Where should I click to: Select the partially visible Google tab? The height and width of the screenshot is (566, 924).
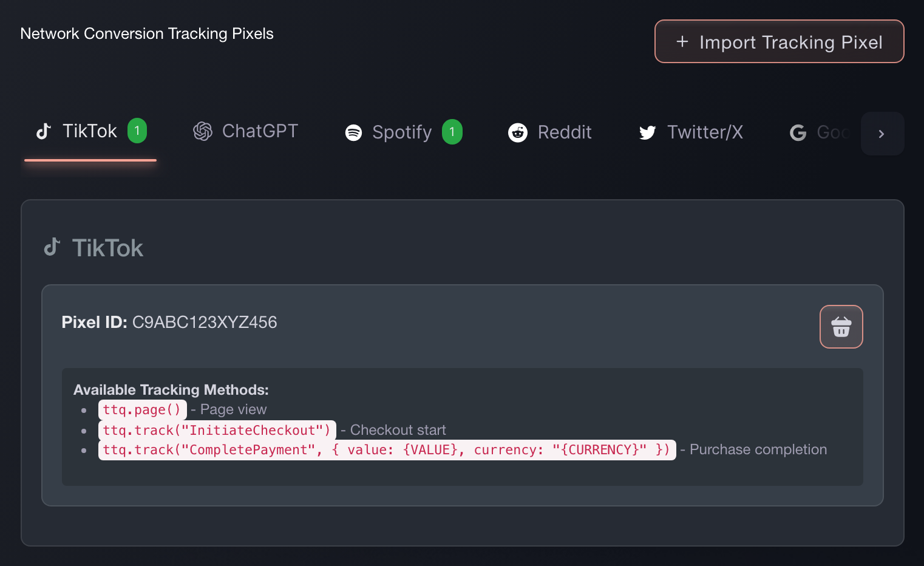pos(818,132)
